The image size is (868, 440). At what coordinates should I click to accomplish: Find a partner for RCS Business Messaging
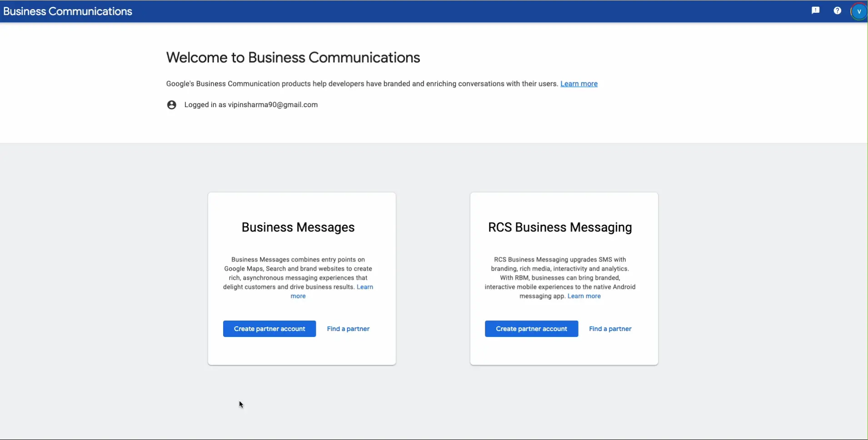[610, 329]
